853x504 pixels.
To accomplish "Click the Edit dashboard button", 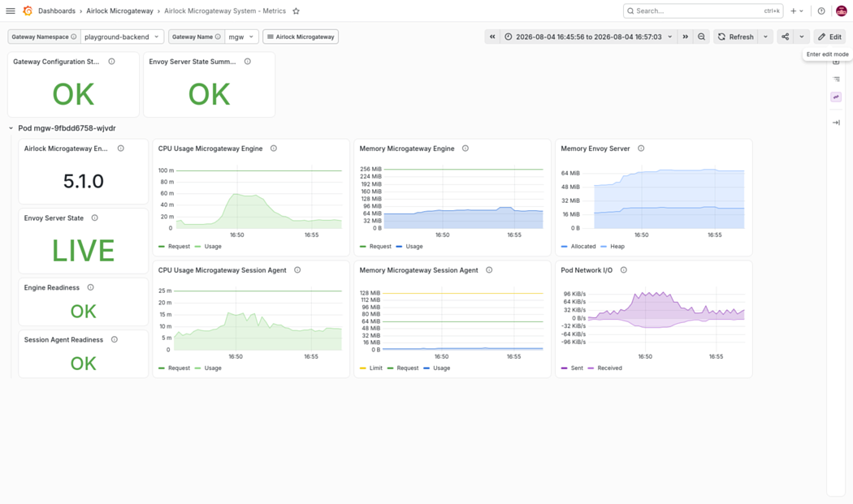I will (x=830, y=37).
